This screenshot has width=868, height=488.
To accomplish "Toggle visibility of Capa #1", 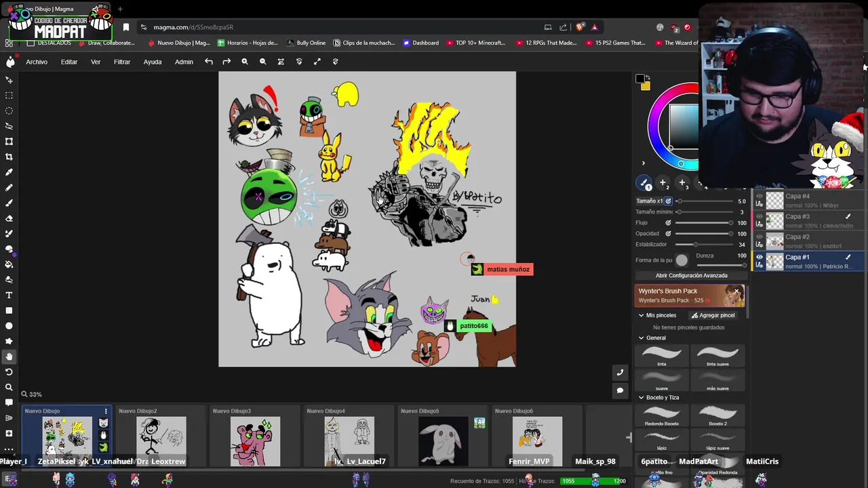I will pyautogui.click(x=759, y=258).
